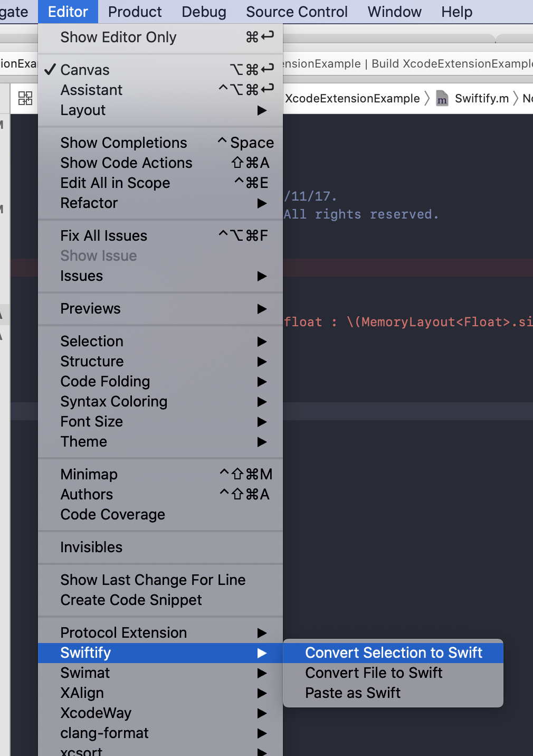Screen dimensions: 533x756
Task: Click Paste as Swift
Action: pyautogui.click(x=393, y=693)
